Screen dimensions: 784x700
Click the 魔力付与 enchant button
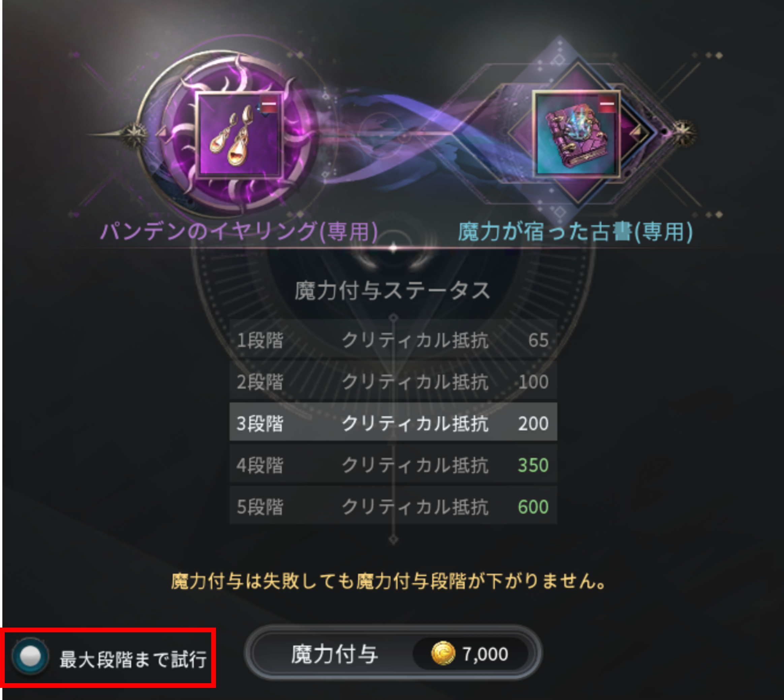[393, 653]
